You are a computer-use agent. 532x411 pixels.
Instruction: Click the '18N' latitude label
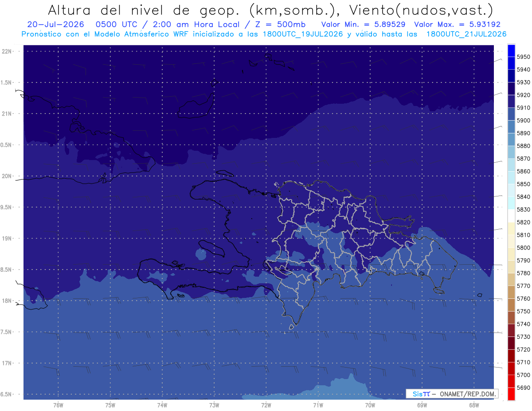pos(7,301)
